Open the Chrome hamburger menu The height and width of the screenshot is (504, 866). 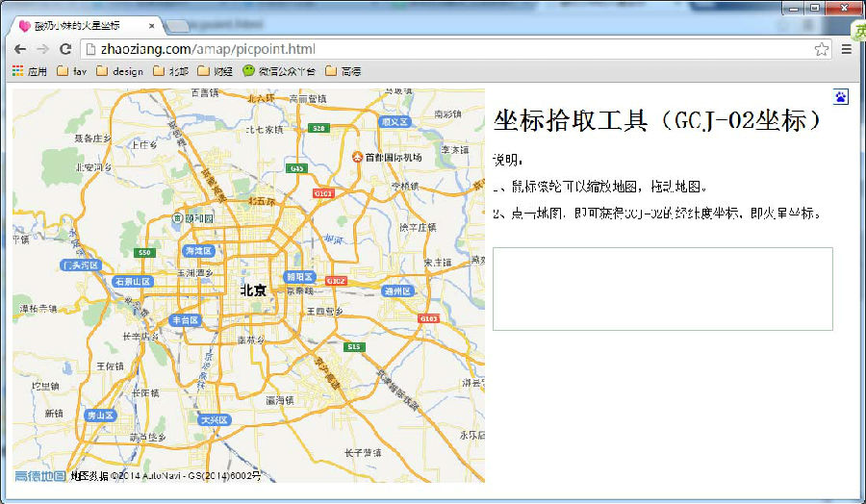pos(846,49)
